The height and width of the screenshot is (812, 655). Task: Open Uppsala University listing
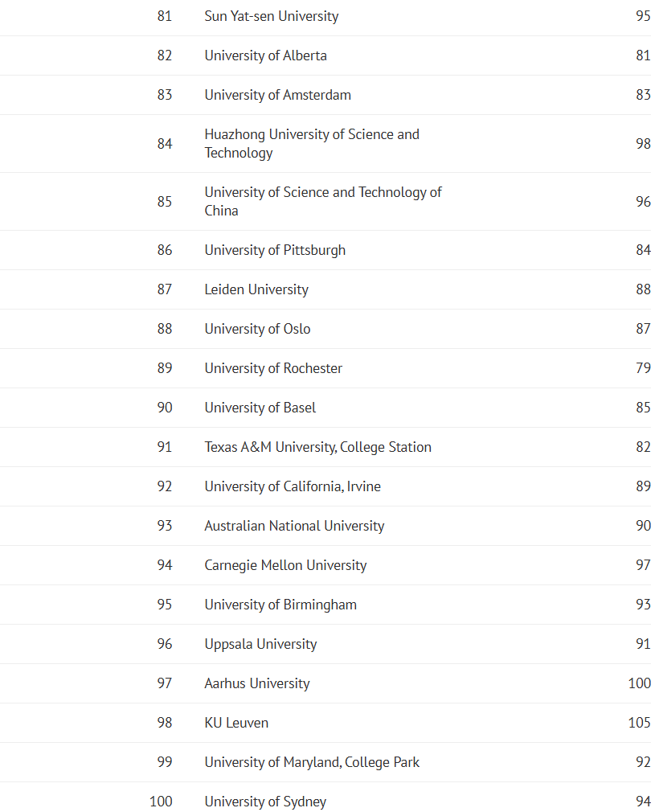click(260, 644)
